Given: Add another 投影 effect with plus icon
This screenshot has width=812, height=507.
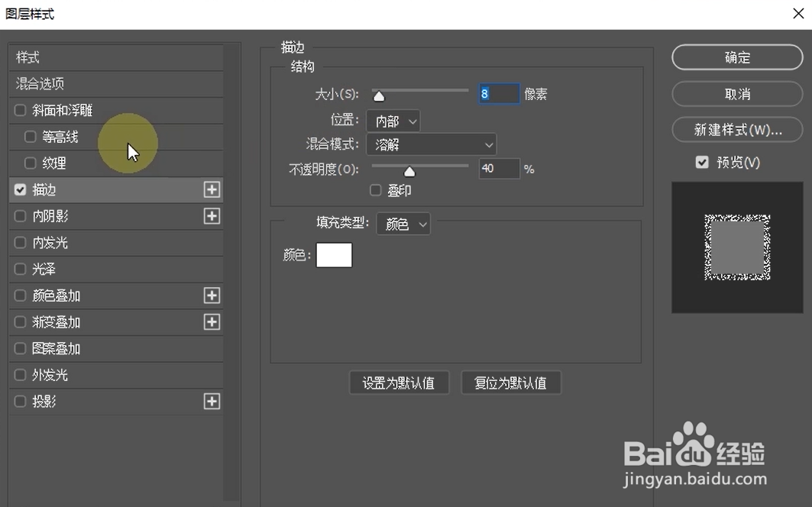Looking at the screenshot, I should 212,402.
